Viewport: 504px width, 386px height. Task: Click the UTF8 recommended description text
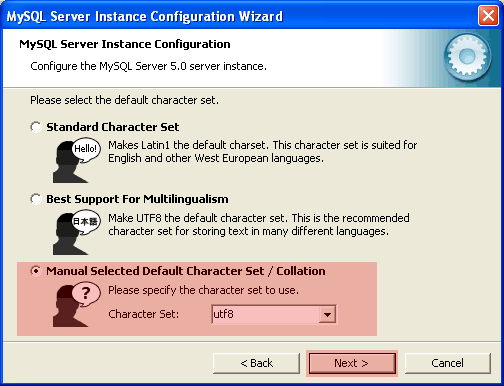pyautogui.click(x=259, y=224)
